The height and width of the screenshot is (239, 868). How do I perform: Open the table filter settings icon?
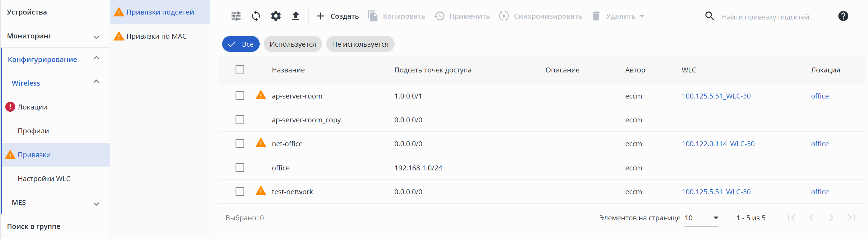(x=236, y=16)
